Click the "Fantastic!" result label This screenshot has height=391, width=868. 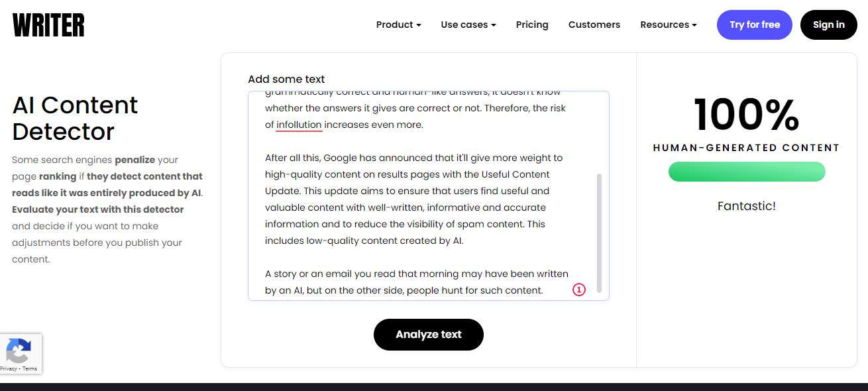coord(747,206)
